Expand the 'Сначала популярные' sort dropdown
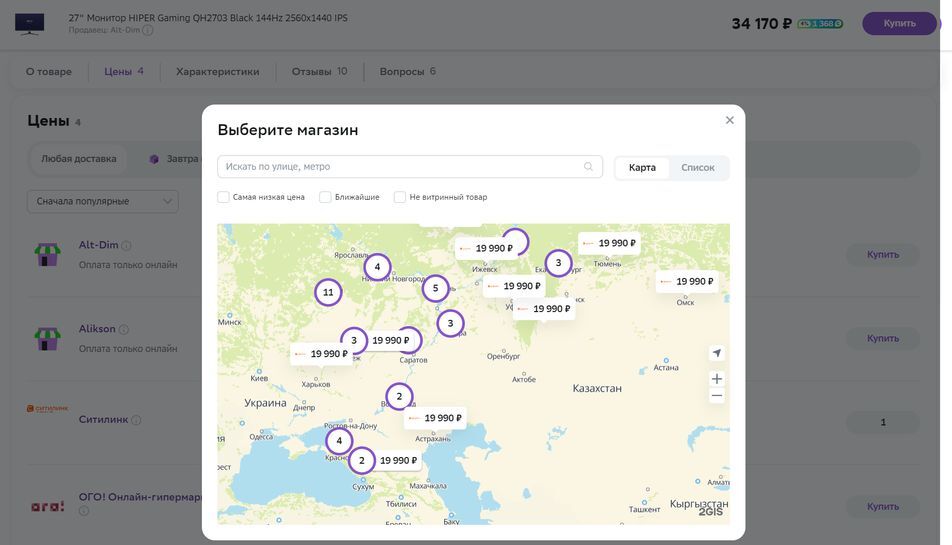This screenshot has height=545, width=952. point(102,201)
